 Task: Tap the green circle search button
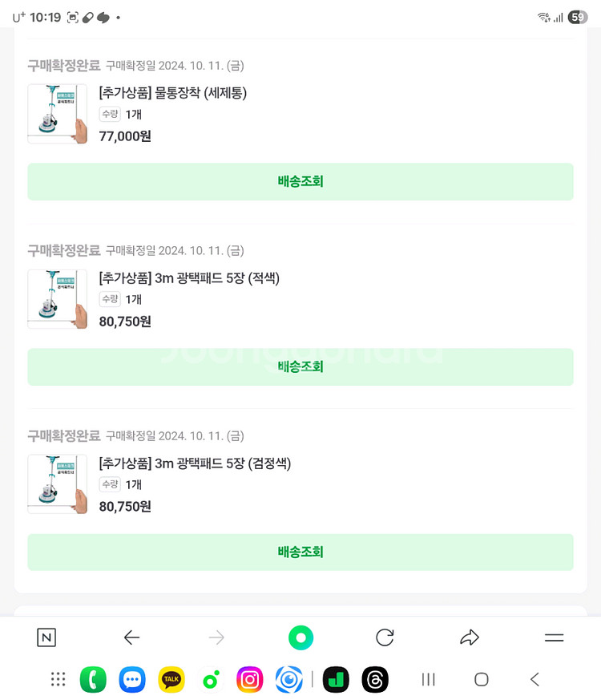click(300, 638)
